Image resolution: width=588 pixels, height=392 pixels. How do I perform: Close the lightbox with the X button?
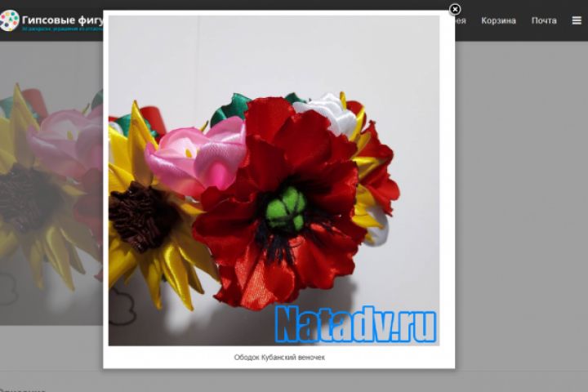coord(455,9)
